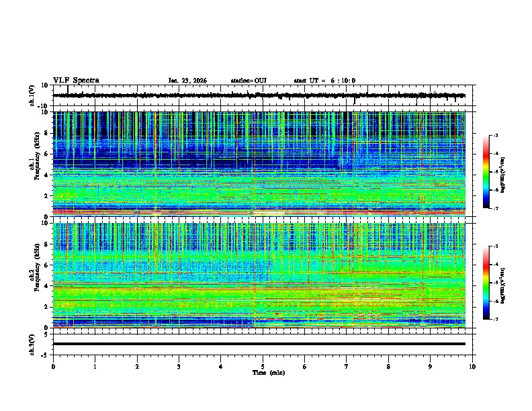Click the ch.1 spectrogram color bar
The width and height of the screenshot is (532, 411).
click(486, 172)
